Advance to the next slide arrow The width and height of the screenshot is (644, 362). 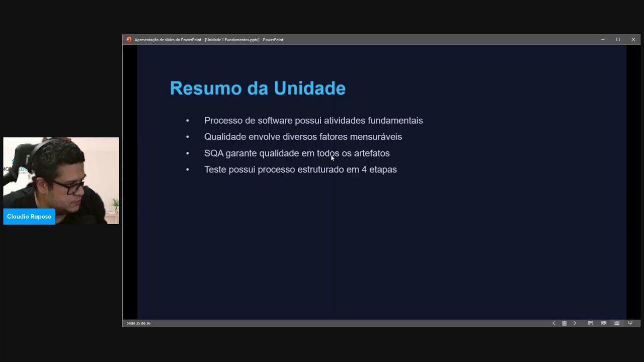pyautogui.click(x=575, y=323)
